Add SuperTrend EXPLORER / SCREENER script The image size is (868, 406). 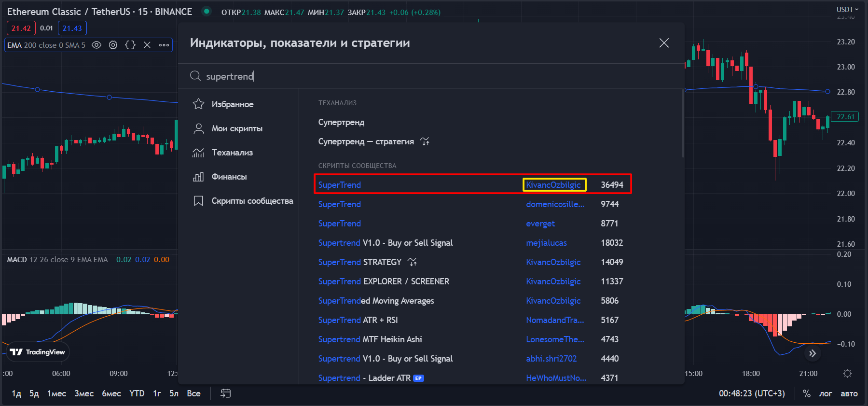(x=384, y=281)
